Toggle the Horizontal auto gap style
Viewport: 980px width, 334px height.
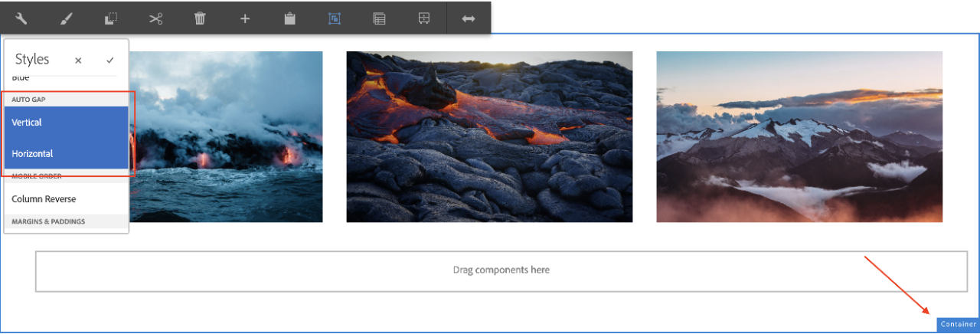[66, 153]
